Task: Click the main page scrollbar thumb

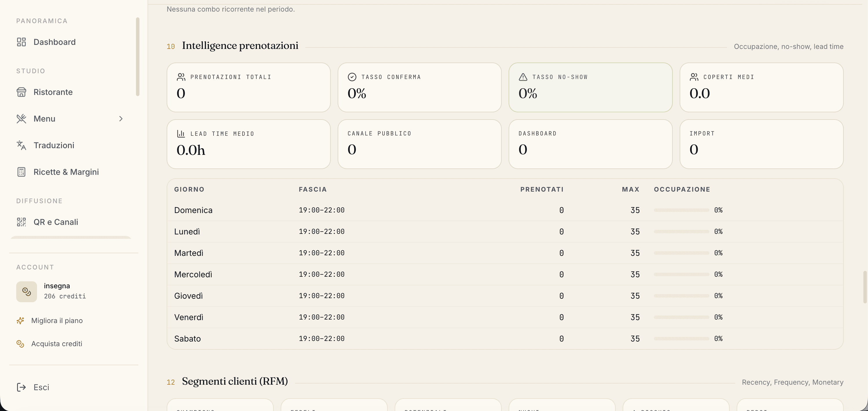Action: tap(865, 287)
